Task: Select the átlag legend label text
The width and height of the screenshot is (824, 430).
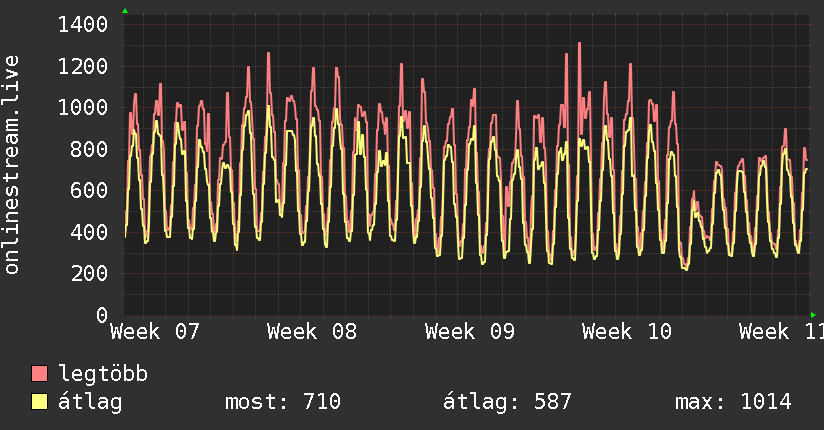Action: [x=91, y=402]
